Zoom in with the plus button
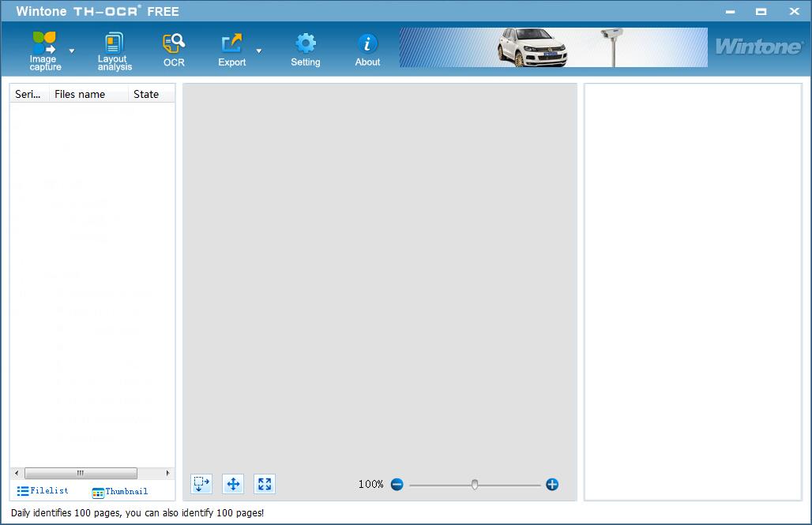This screenshot has width=812, height=525. point(552,484)
